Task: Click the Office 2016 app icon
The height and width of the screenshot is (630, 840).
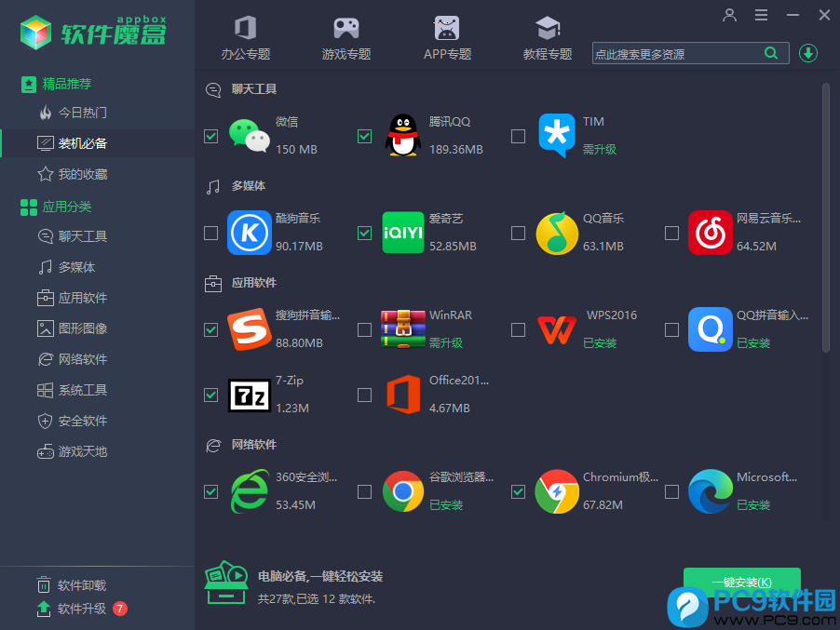Action: (403, 395)
